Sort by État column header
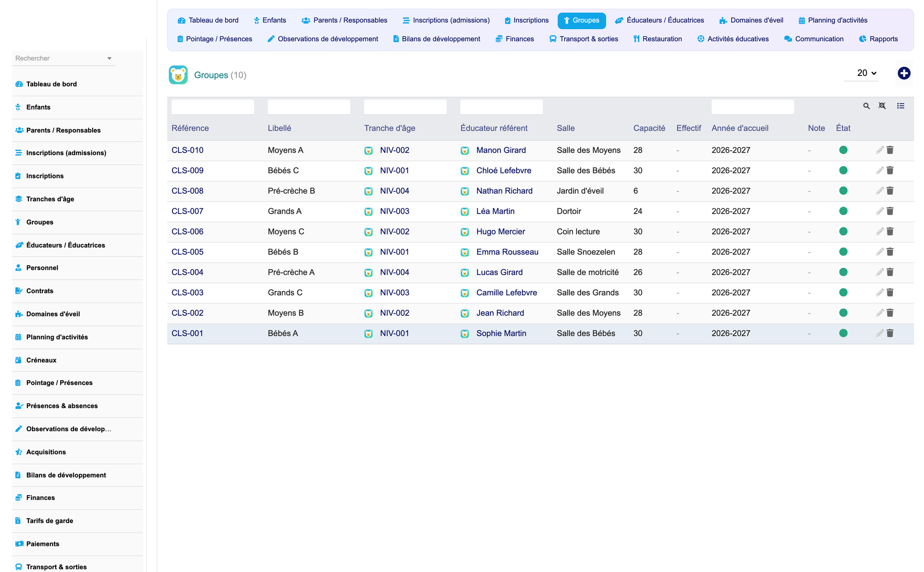This screenshot has width=924, height=572. coord(843,128)
